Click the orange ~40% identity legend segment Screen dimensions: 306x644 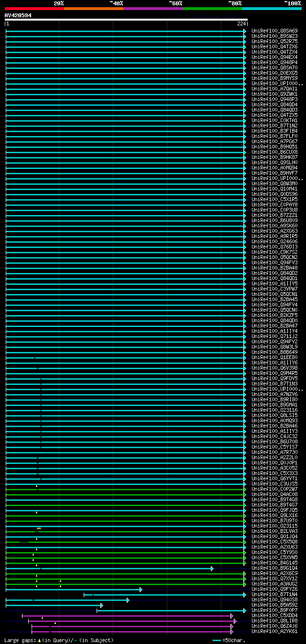pos(93,8)
